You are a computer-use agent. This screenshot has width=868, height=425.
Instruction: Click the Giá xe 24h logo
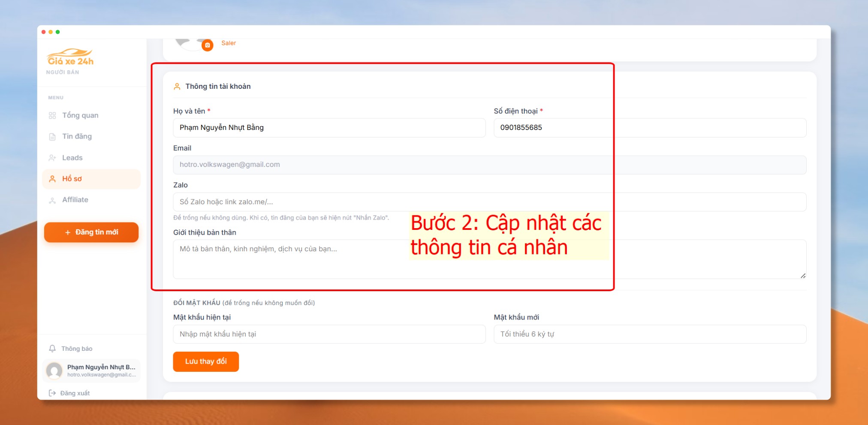[70, 57]
